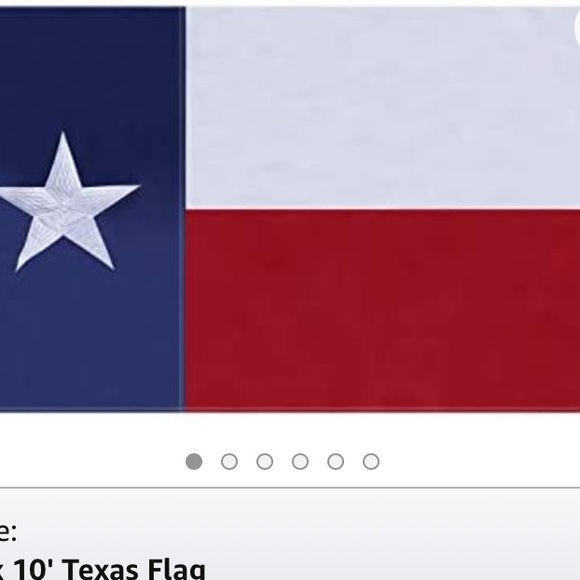The image size is (580, 580).
Task: Go to the fifth carousel dot
Action: click(x=335, y=462)
